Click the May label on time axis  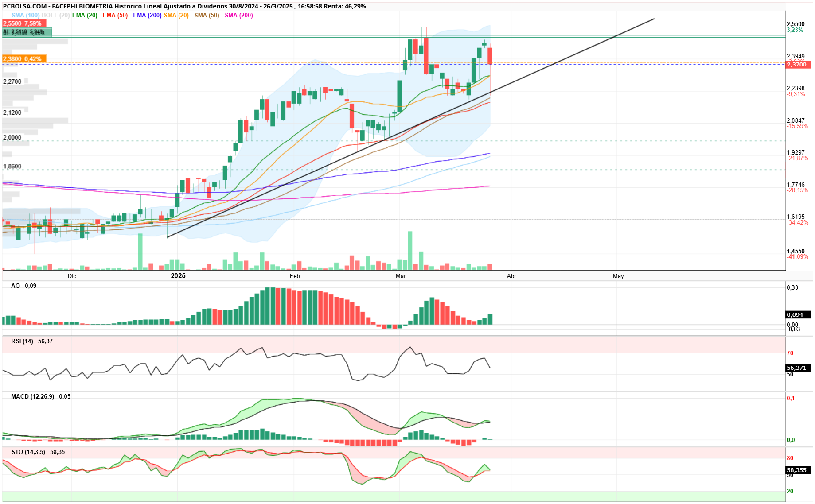[x=618, y=276]
